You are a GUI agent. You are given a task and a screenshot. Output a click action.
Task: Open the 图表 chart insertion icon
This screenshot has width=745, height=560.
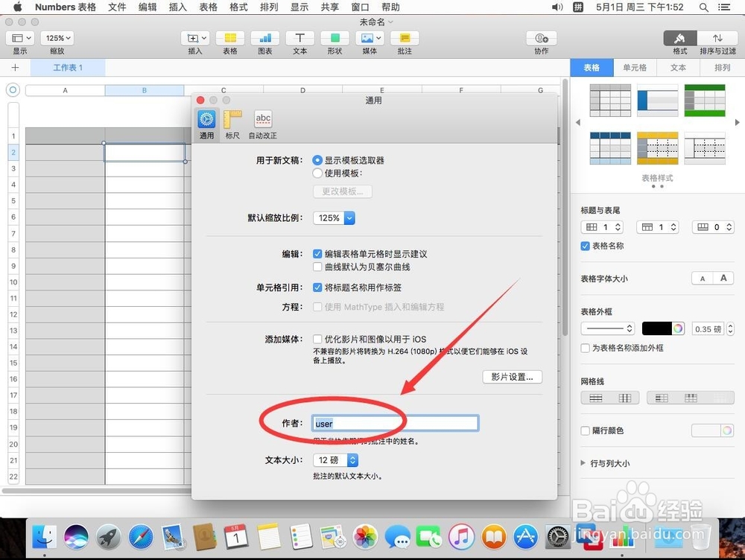pyautogui.click(x=264, y=38)
